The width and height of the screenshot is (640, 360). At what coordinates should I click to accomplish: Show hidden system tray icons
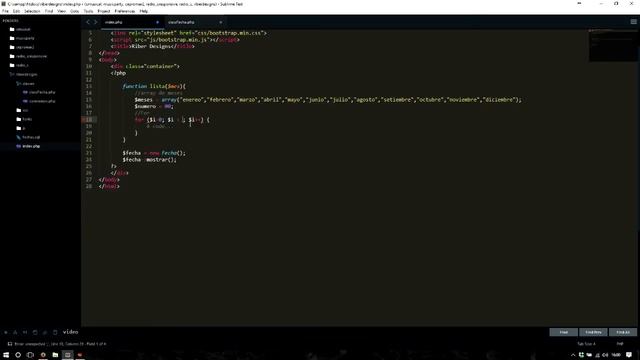point(573,355)
